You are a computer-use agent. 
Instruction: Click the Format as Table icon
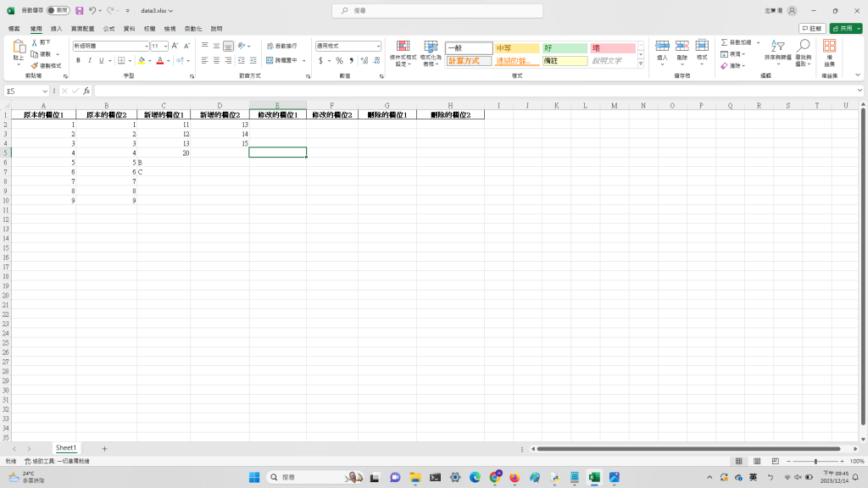pos(431,46)
